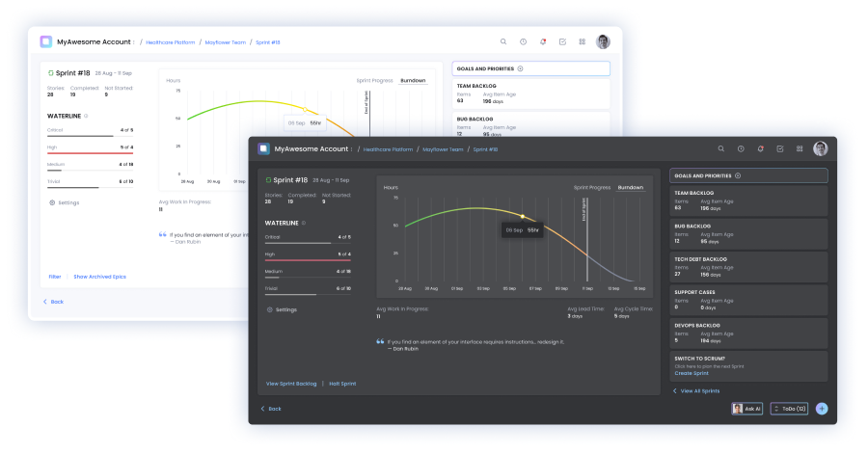Click the Create Sprint link
868x454 pixels.
(x=692, y=373)
